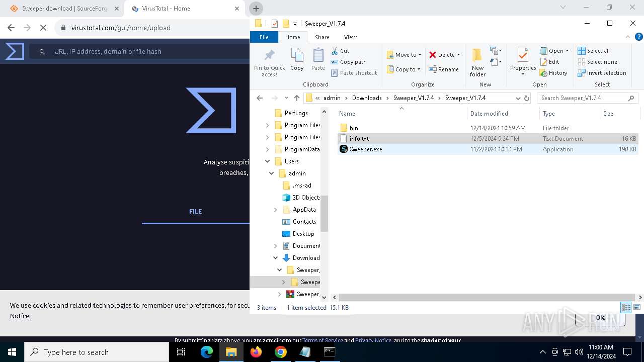Image resolution: width=644 pixels, height=362 pixels.
Task: Sort by the Type column header
Action: point(570,114)
